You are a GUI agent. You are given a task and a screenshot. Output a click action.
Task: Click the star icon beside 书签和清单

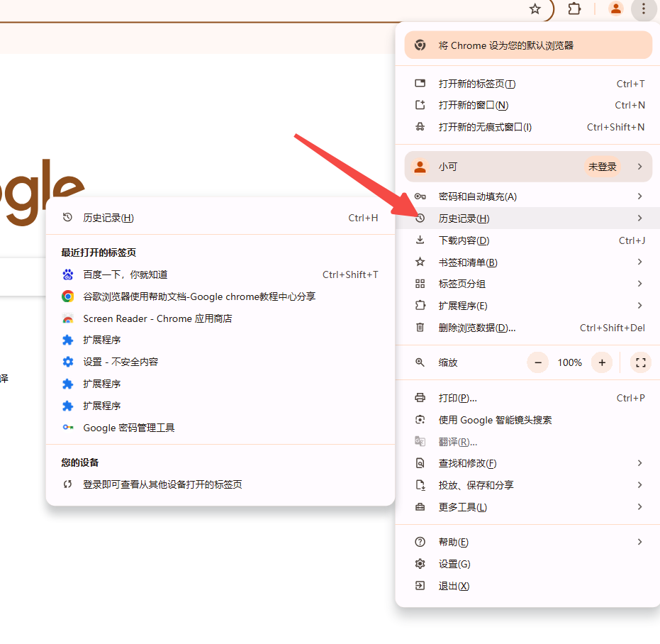tap(420, 262)
